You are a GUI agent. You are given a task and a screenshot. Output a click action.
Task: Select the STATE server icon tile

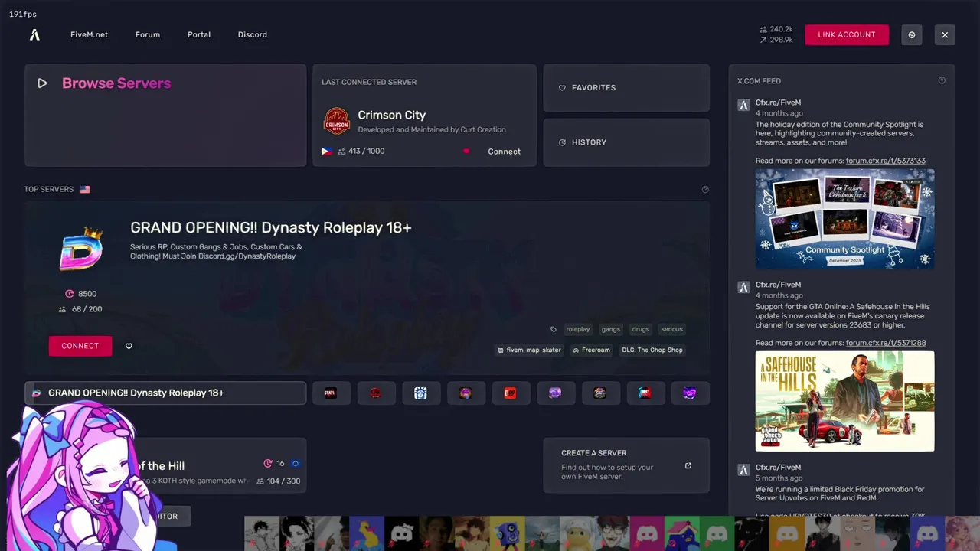coord(331,393)
